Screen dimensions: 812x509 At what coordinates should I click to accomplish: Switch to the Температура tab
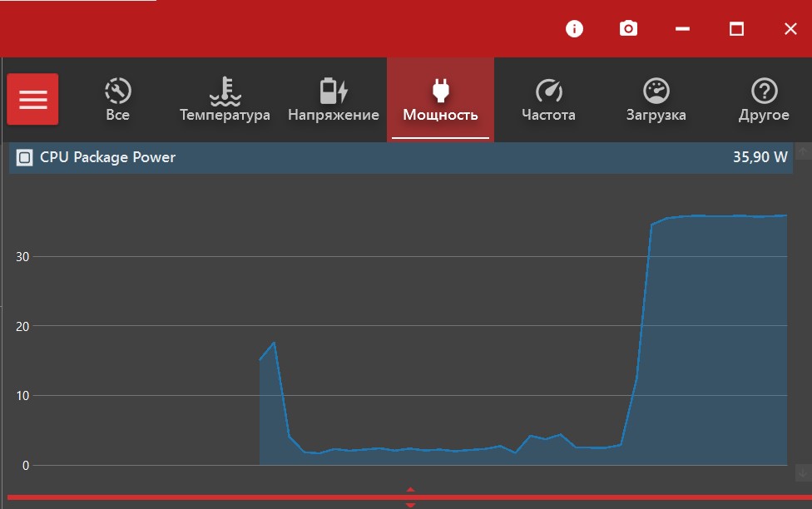pyautogui.click(x=225, y=100)
